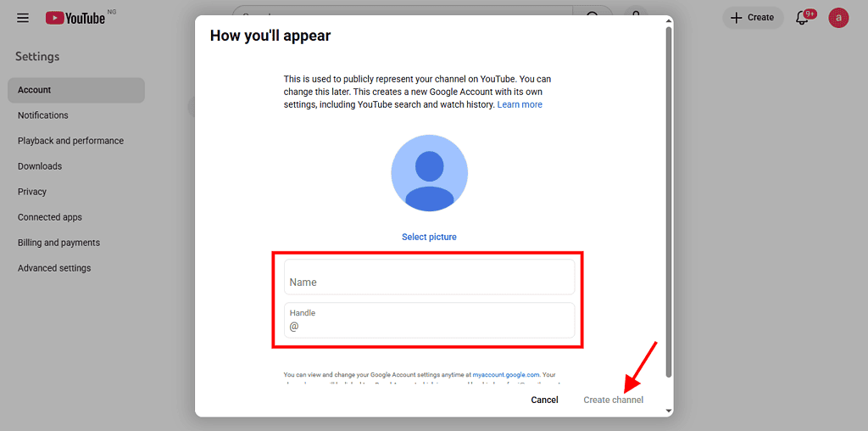
Task: Click the Settings heading text
Action: 37,57
